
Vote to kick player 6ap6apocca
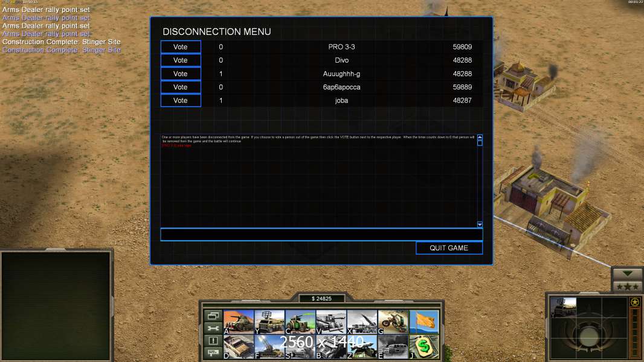pos(181,87)
